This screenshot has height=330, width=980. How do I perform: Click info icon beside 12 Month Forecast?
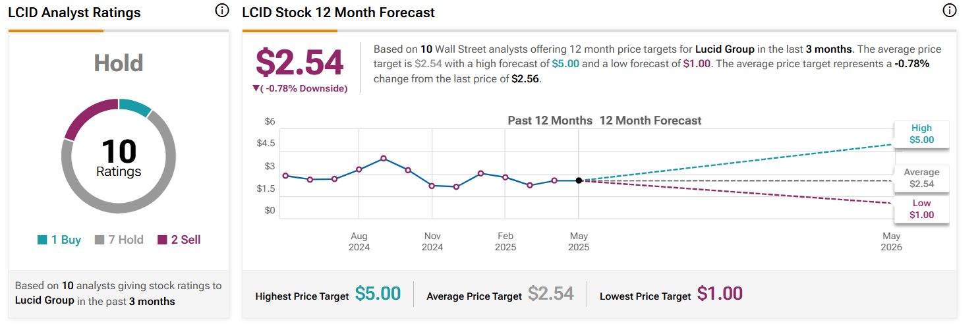tap(949, 11)
